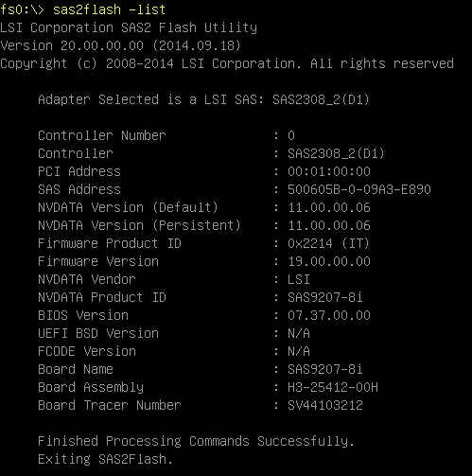Click the Copyright 2008-2014 line

[227, 63]
